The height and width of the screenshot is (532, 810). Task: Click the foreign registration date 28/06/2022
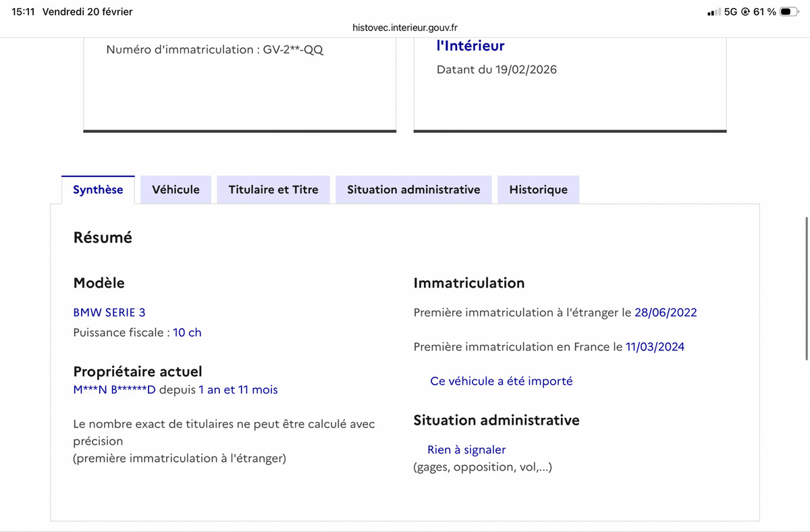pyautogui.click(x=666, y=313)
